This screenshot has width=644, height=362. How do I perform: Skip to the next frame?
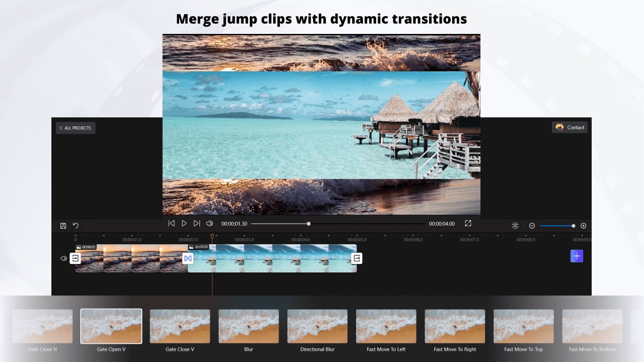pyautogui.click(x=197, y=223)
